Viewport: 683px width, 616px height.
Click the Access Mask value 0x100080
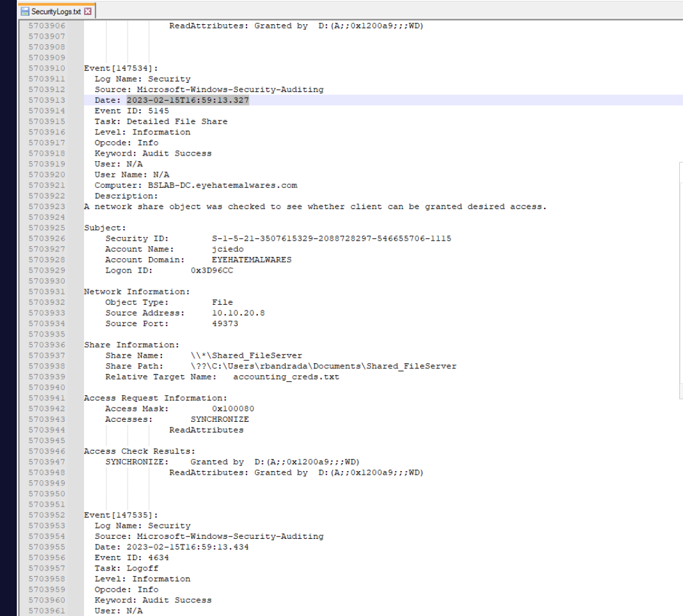[x=233, y=409]
